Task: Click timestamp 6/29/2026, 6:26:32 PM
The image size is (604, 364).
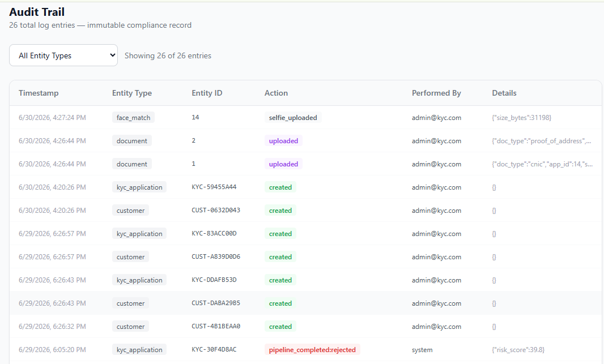Action: [x=52, y=326]
